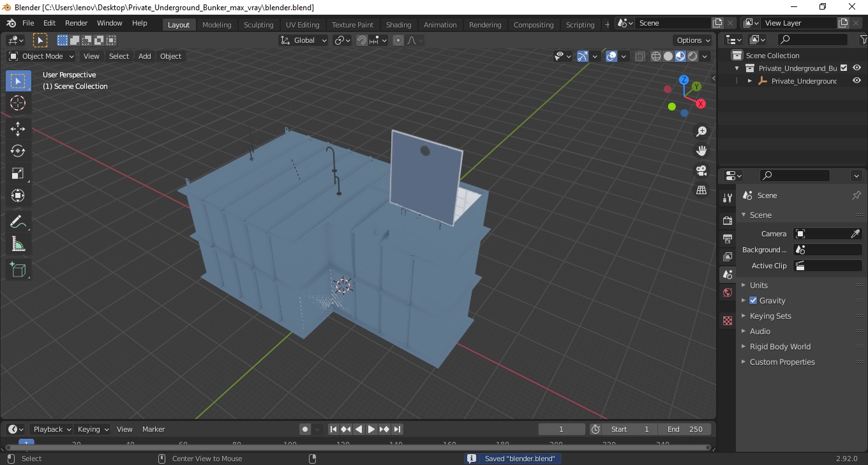Jump to the end frame
Viewport: 868px width, 465px height.
pyautogui.click(x=397, y=429)
